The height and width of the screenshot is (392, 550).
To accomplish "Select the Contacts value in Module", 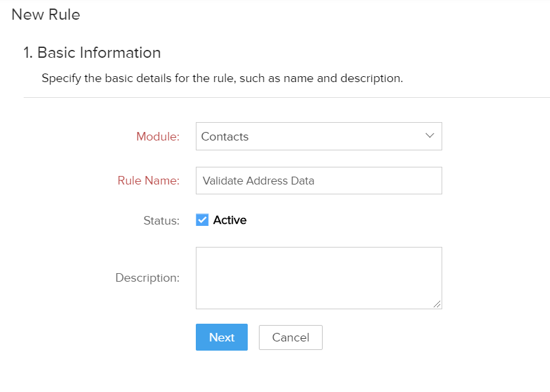I will [x=225, y=137].
